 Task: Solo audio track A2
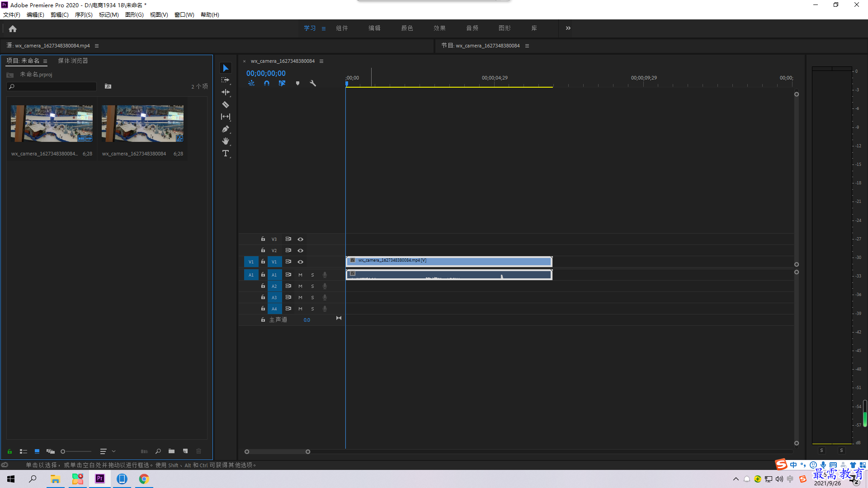click(x=312, y=286)
